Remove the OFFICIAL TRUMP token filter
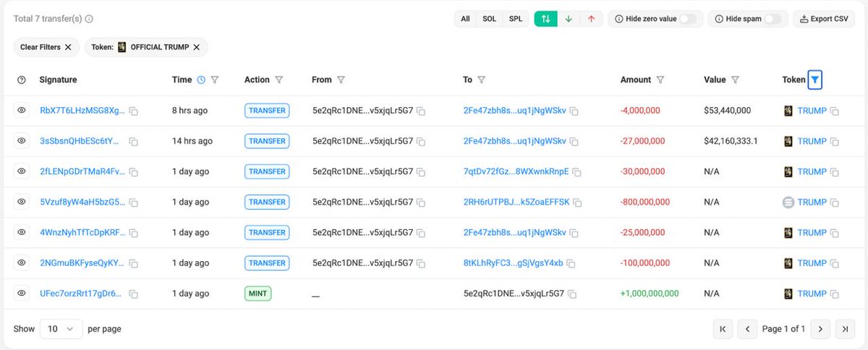The width and height of the screenshot is (868, 350). (197, 47)
